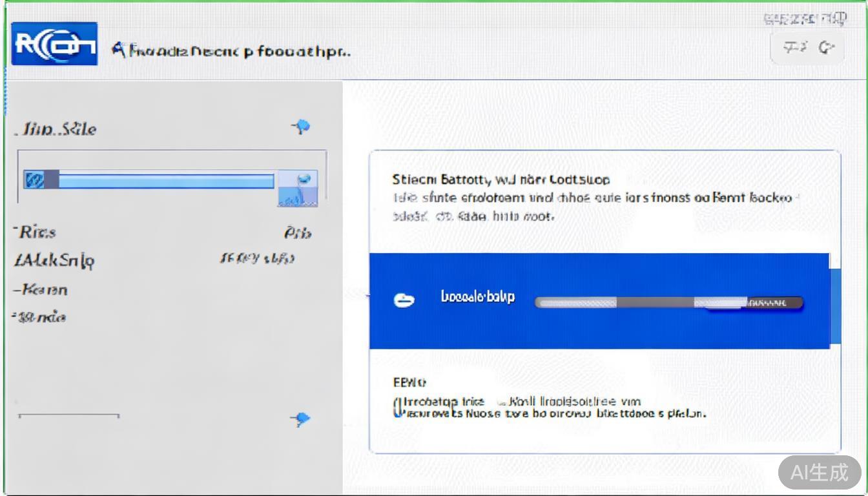Click the white cloud icon in the blue banner

[x=404, y=300]
